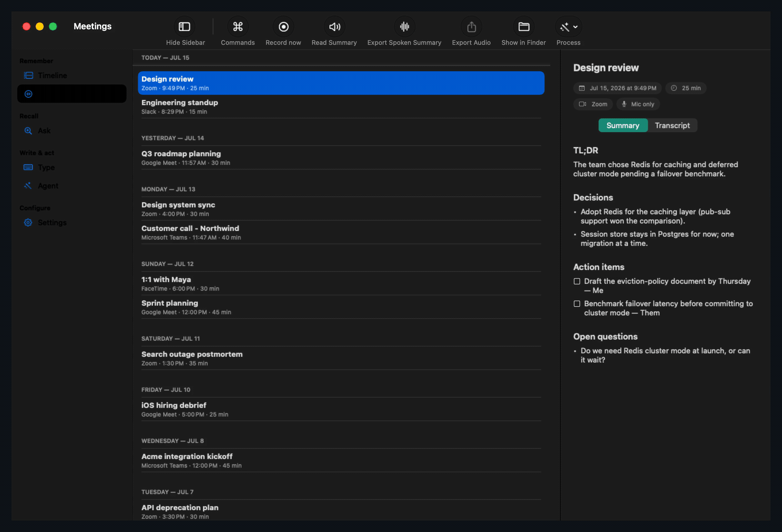Click the Show in Finder folder icon
Image resolution: width=782 pixels, height=532 pixels.
(524, 27)
